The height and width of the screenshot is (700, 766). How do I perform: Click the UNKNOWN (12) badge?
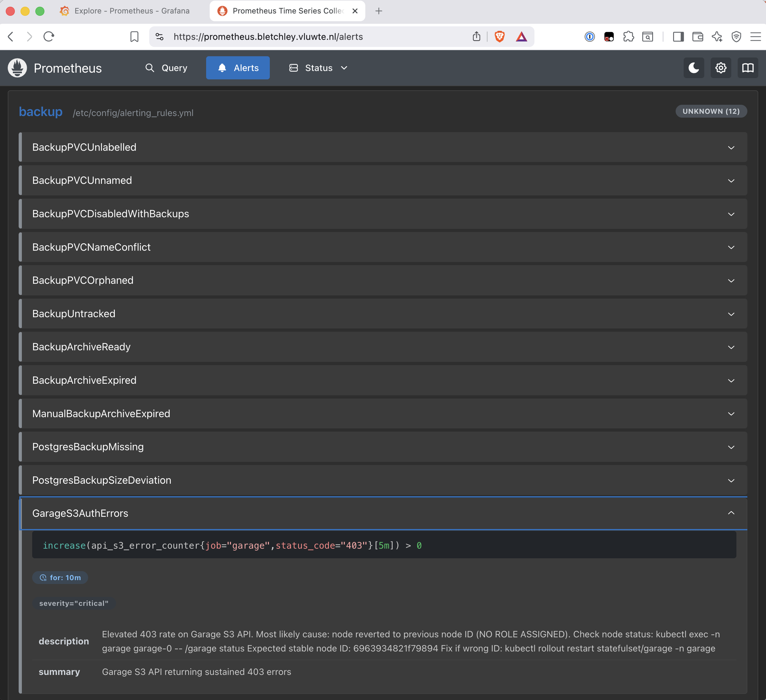click(711, 111)
